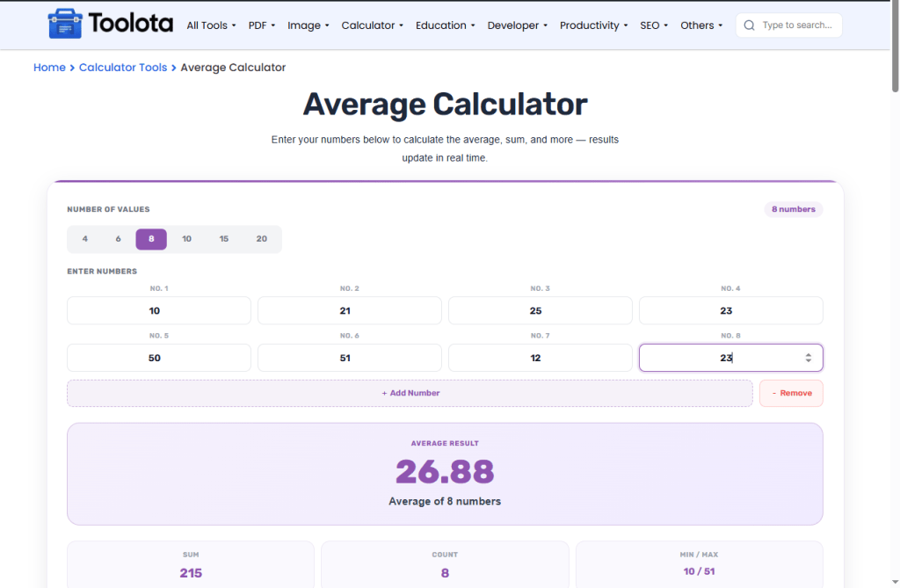Click the NO. 6 field containing 51
The width and height of the screenshot is (900, 588).
pos(350,358)
